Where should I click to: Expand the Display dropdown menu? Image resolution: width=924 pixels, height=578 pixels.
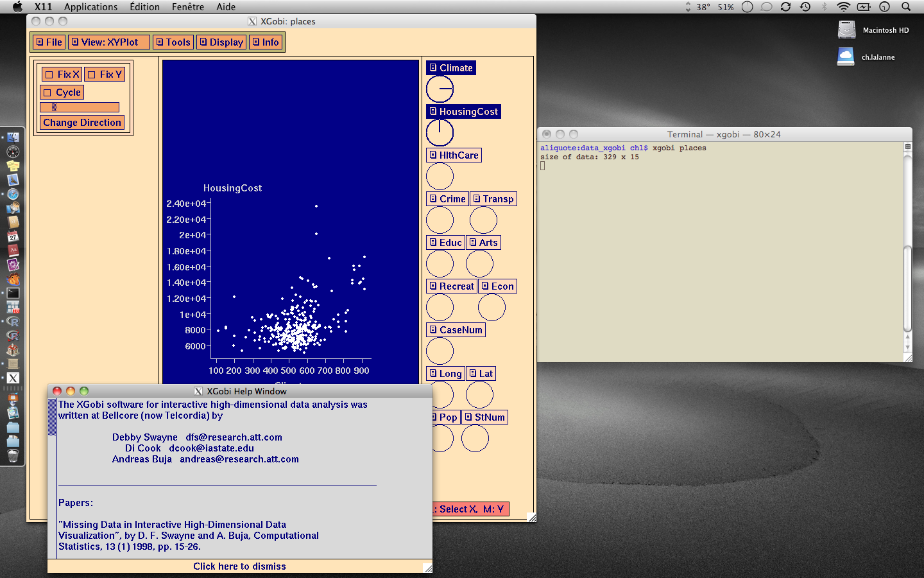point(221,42)
